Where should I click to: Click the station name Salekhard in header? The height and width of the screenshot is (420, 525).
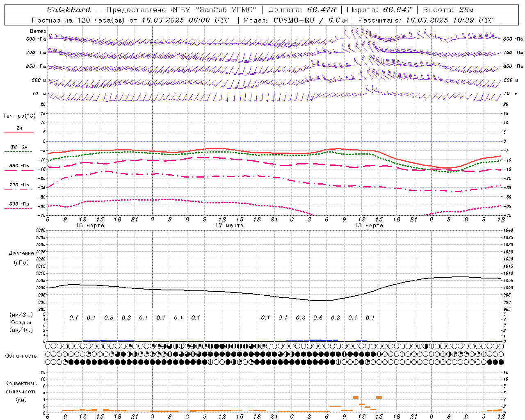(69, 10)
